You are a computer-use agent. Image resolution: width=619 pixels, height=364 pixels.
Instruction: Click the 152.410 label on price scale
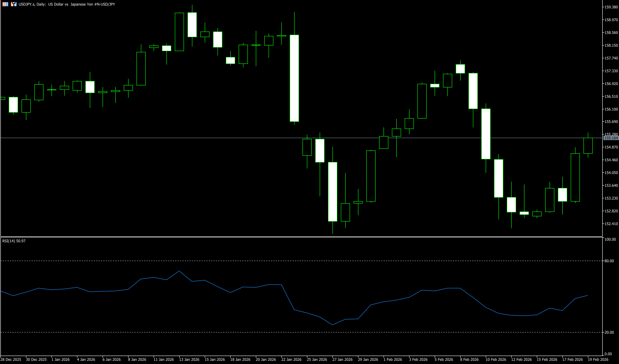pos(611,224)
